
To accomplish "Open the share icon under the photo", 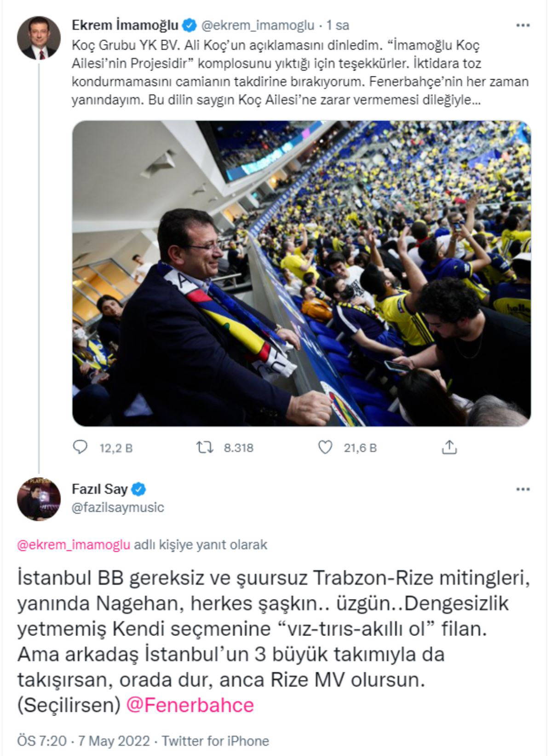I will (449, 447).
